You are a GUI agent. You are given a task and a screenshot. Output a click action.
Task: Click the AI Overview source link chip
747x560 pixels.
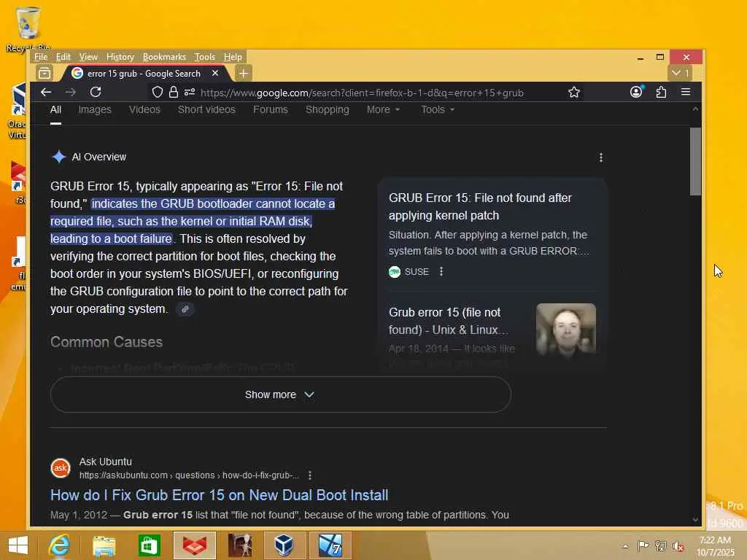(x=185, y=309)
